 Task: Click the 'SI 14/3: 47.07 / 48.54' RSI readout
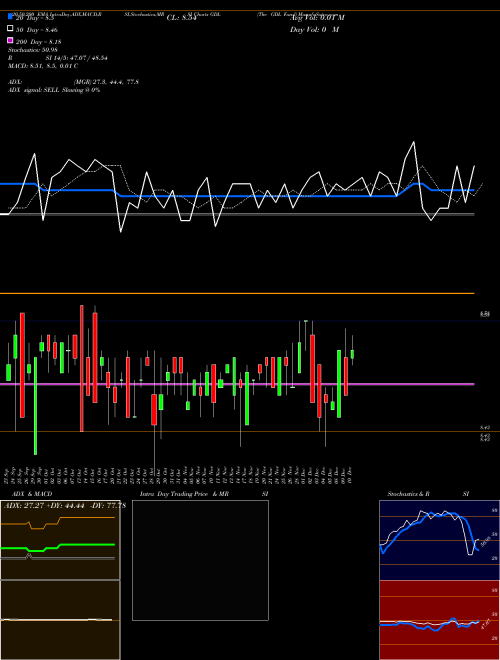tap(77, 58)
